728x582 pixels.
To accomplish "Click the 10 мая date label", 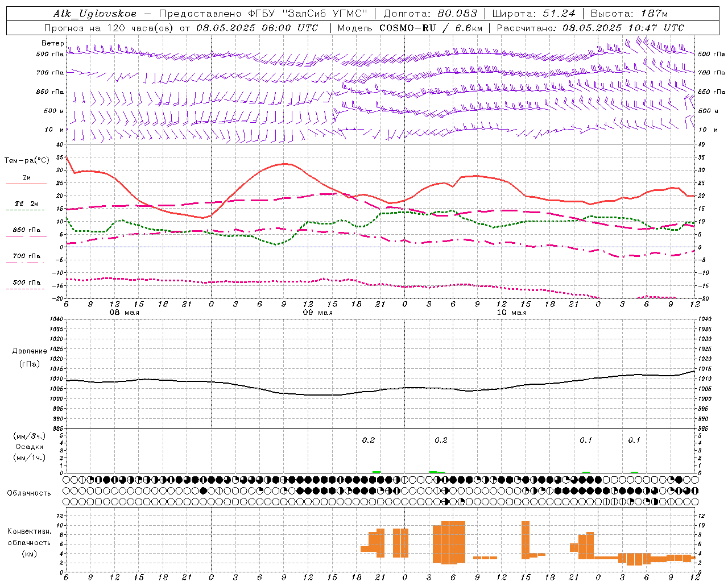I will click(511, 313).
